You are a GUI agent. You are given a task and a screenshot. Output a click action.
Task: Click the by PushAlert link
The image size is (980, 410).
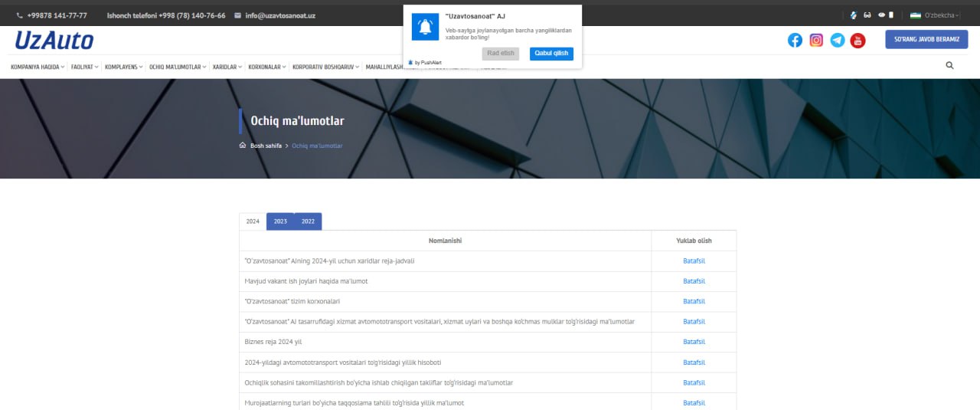[425, 63]
